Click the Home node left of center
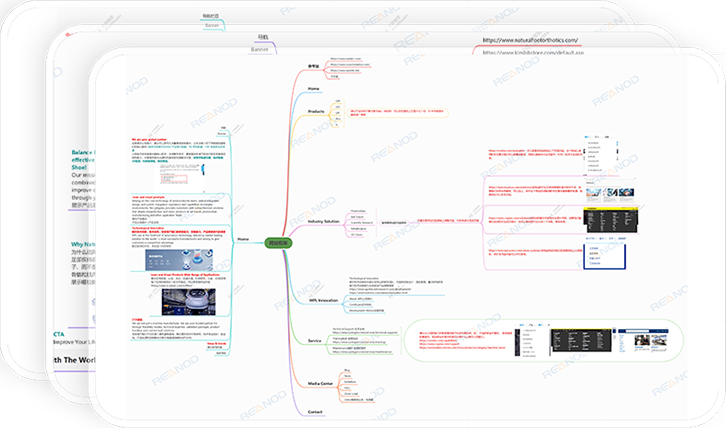This screenshot has height=428, width=726. [243, 240]
